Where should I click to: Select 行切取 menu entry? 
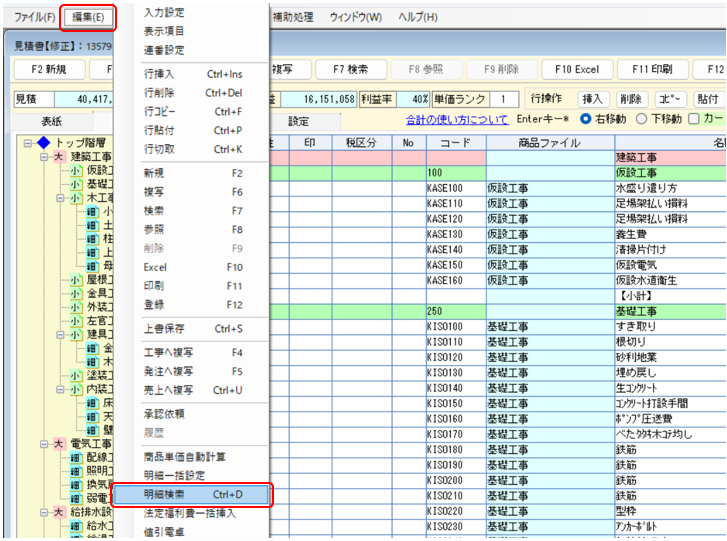click(x=193, y=149)
